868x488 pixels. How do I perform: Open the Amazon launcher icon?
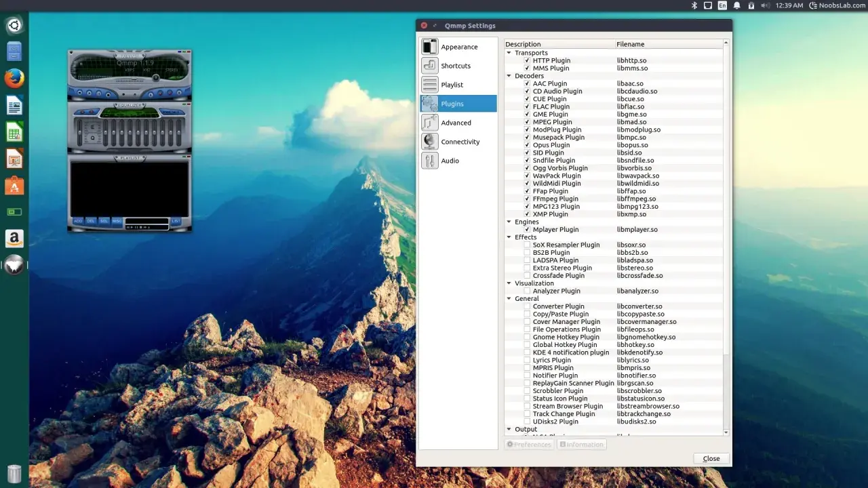click(x=14, y=239)
